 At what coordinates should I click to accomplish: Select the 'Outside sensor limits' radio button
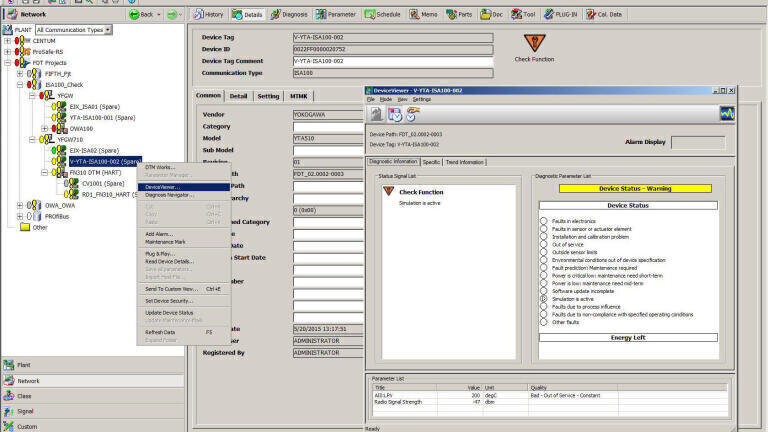(544, 252)
